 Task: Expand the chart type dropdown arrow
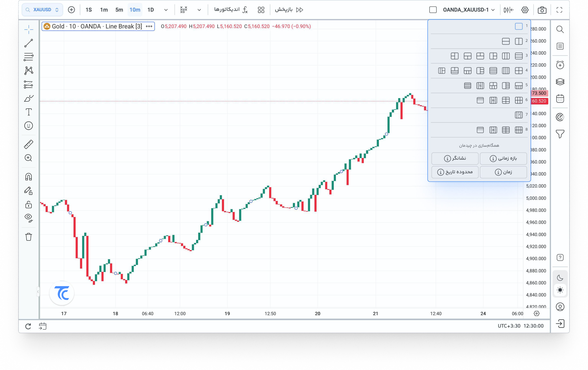point(199,10)
